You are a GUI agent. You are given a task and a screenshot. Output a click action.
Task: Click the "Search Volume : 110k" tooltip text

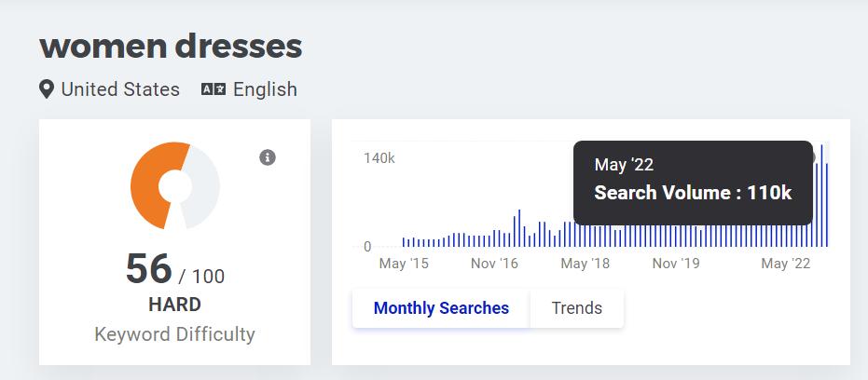point(693,194)
